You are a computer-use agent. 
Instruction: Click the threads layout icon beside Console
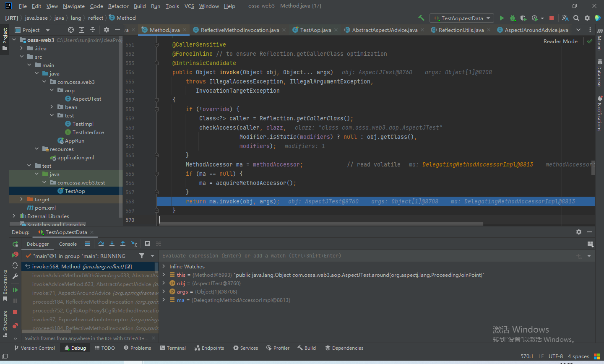pos(87,244)
